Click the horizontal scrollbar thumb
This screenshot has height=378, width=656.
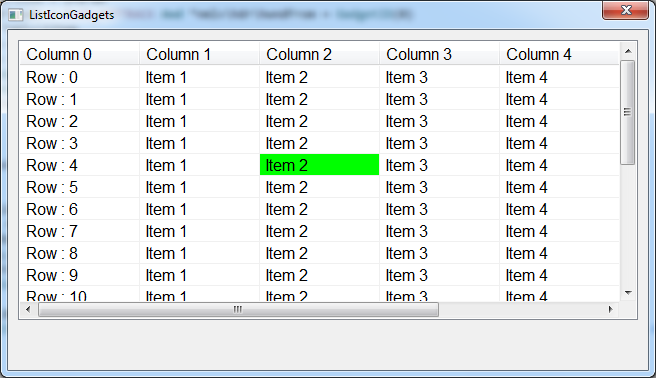tap(238, 309)
